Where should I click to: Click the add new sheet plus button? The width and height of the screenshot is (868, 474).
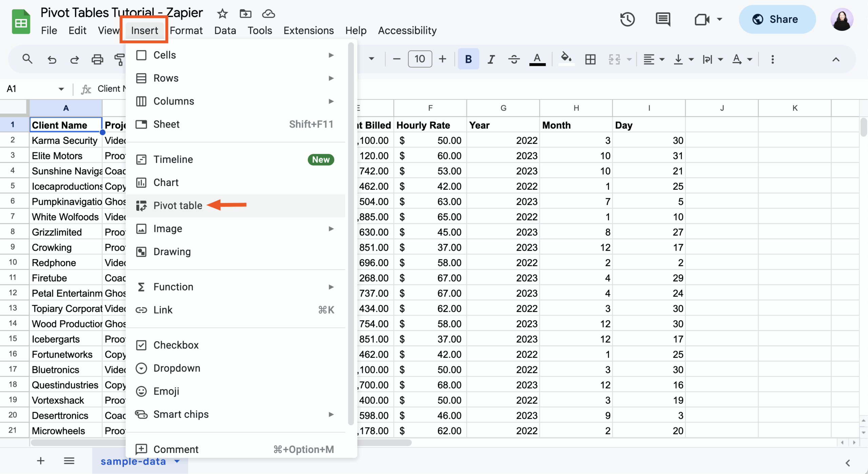point(41,461)
